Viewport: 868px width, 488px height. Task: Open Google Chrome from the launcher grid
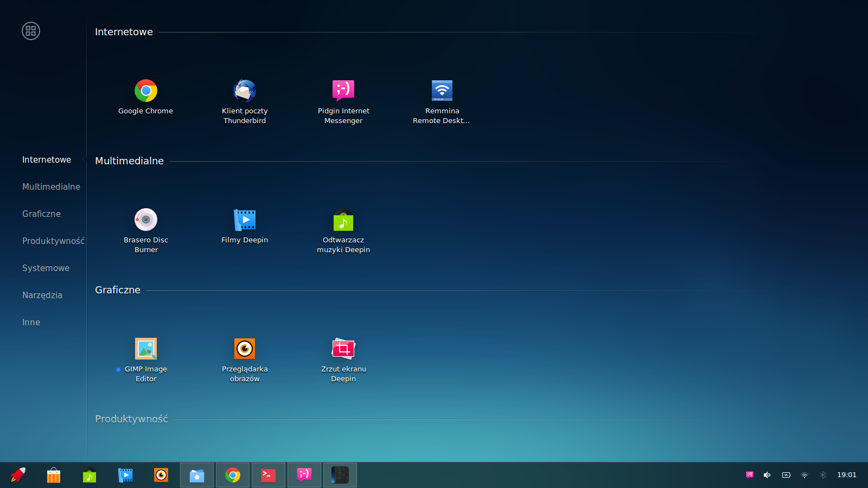[146, 91]
